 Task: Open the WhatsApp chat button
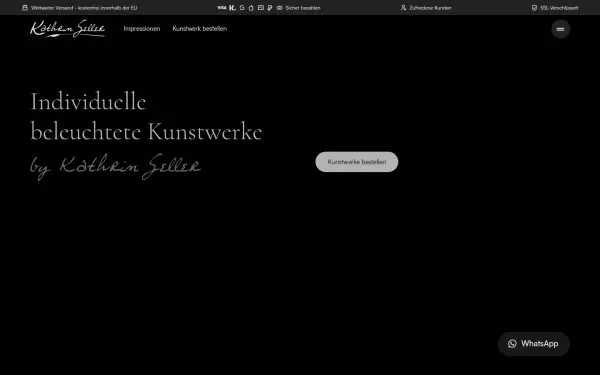coord(533,344)
